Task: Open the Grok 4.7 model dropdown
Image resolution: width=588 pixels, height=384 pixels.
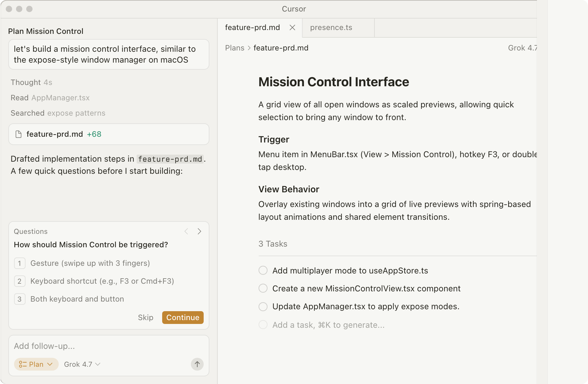Action: pyautogui.click(x=82, y=364)
